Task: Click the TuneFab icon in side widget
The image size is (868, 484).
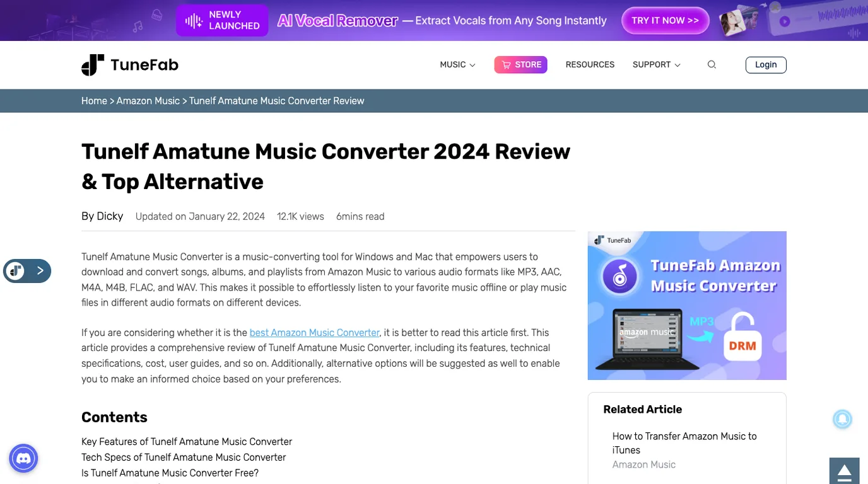Action: point(16,271)
